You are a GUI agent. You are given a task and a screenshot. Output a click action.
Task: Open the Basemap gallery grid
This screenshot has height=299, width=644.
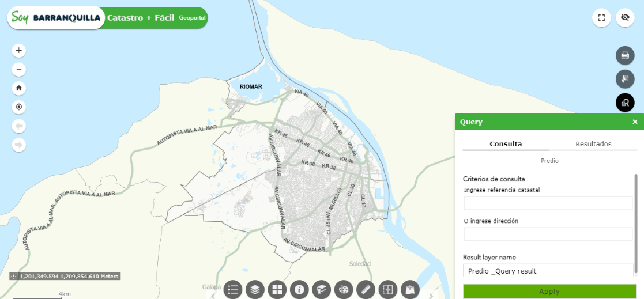pos(277,290)
